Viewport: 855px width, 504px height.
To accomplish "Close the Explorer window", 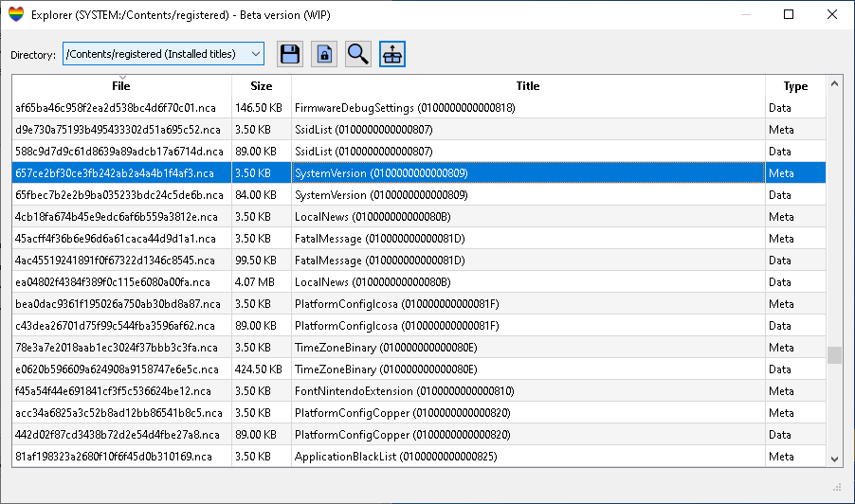I will point(831,14).
